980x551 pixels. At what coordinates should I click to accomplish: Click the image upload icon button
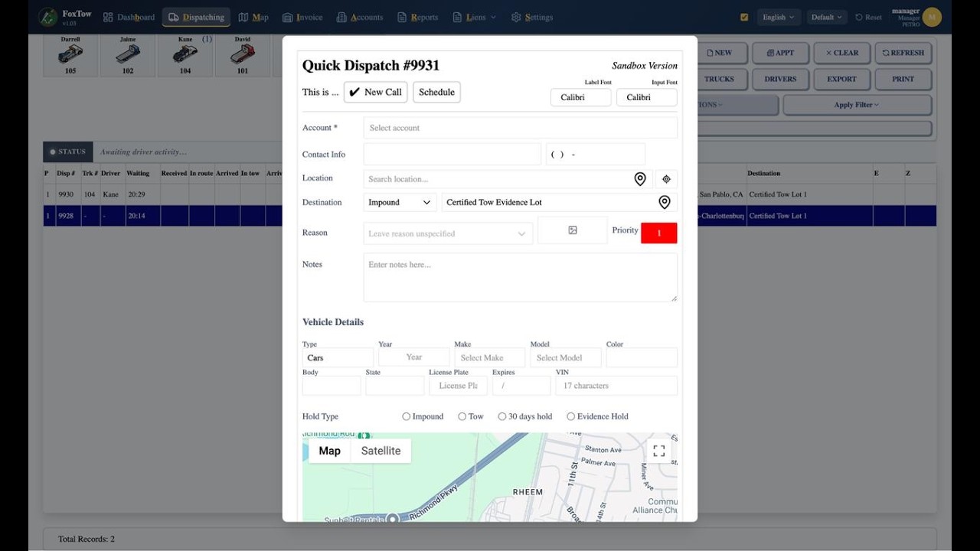pyautogui.click(x=573, y=230)
